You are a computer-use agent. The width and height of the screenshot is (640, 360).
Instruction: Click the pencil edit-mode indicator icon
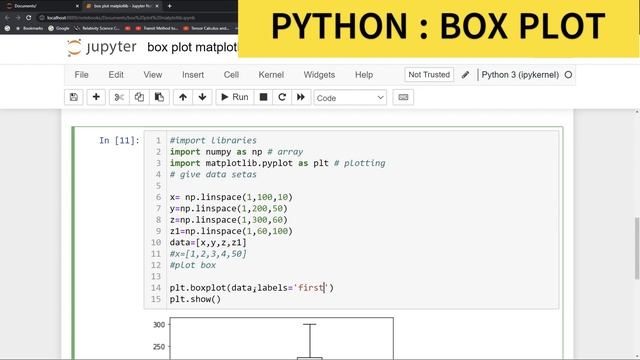(465, 75)
